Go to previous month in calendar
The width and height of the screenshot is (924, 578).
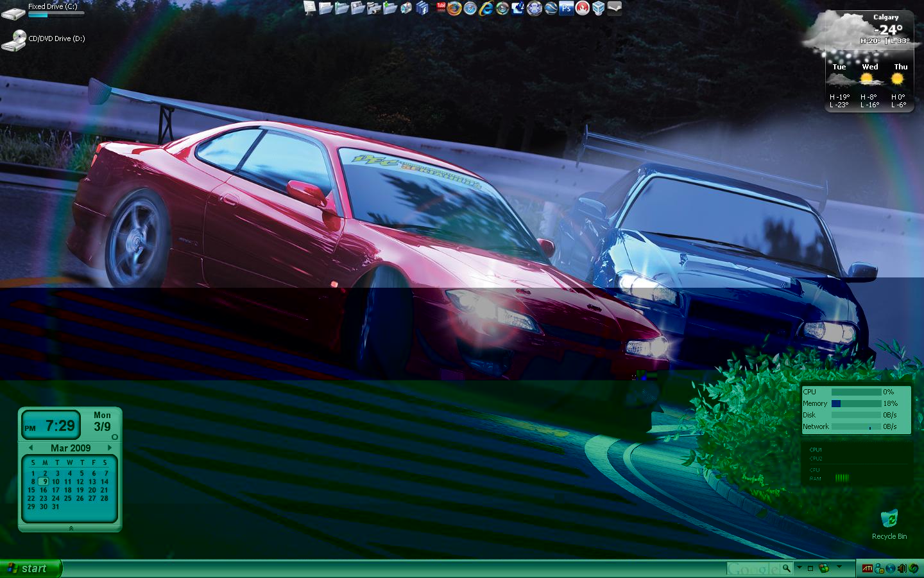[30, 448]
